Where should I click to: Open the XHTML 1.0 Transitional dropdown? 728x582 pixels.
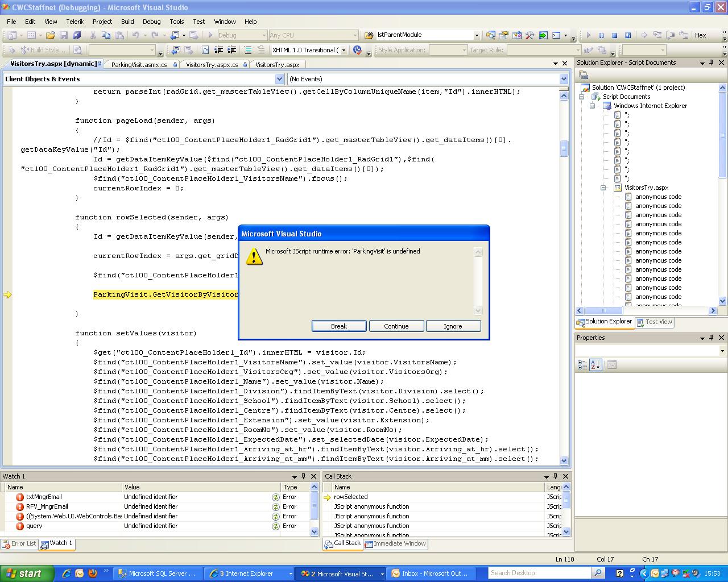pos(344,50)
